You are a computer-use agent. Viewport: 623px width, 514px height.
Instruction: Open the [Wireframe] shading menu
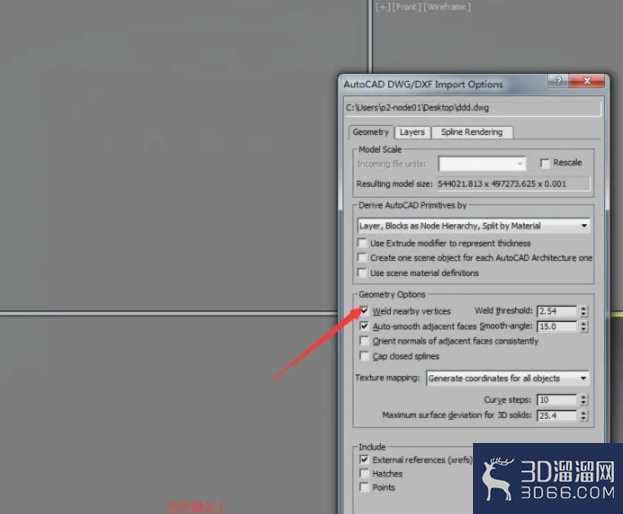[x=447, y=7]
